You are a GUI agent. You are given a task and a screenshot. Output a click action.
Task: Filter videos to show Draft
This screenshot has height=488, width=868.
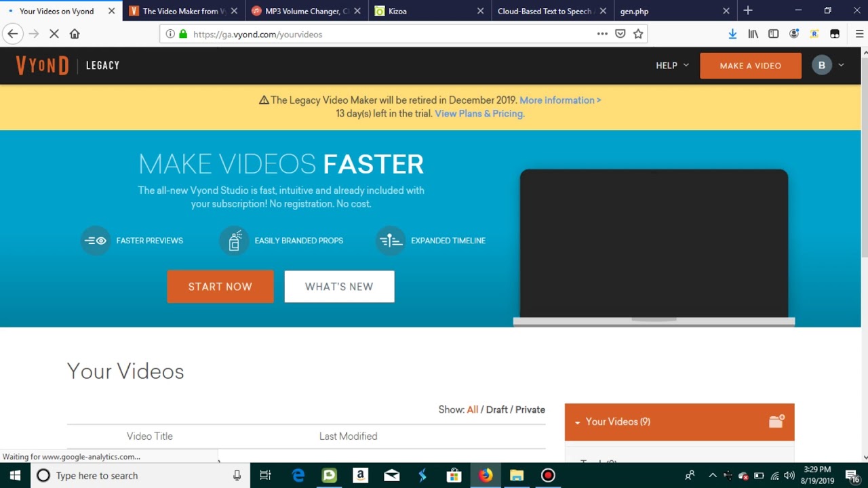click(497, 409)
